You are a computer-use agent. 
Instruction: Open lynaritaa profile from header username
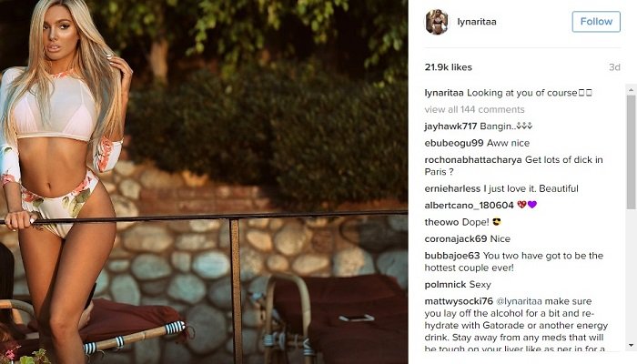pos(477,22)
